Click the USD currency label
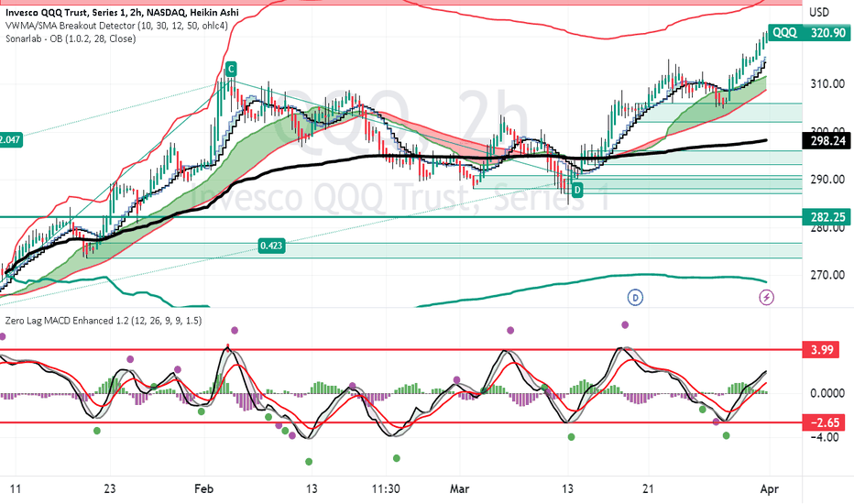The height and width of the screenshot is (504, 854). point(819,13)
